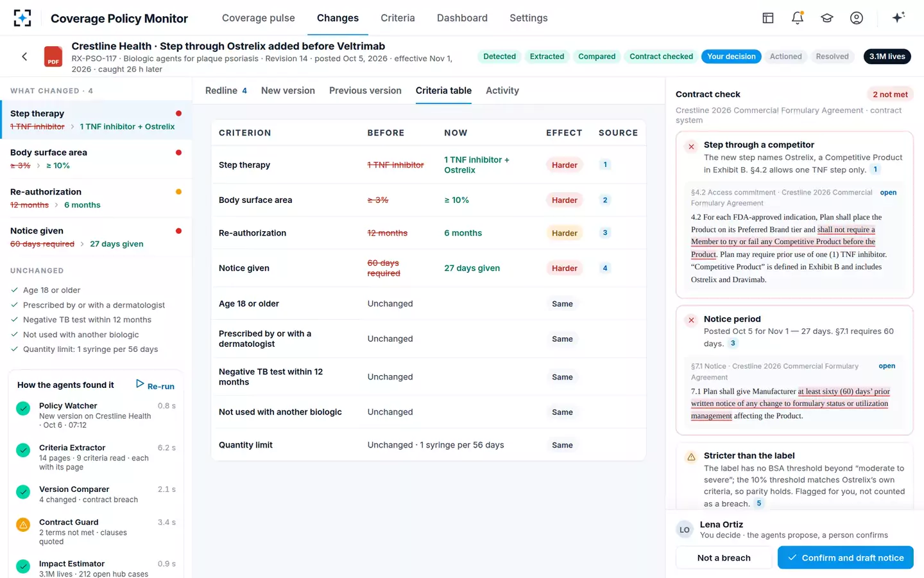Select the Resolved stage pill
924x578 pixels.
[x=832, y=57]
